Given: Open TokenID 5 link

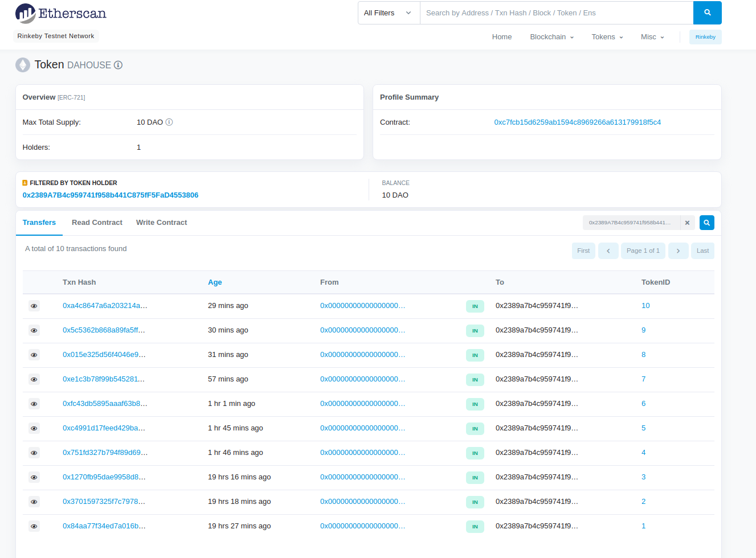Looking at the screenshot, I should coord(644,428).
